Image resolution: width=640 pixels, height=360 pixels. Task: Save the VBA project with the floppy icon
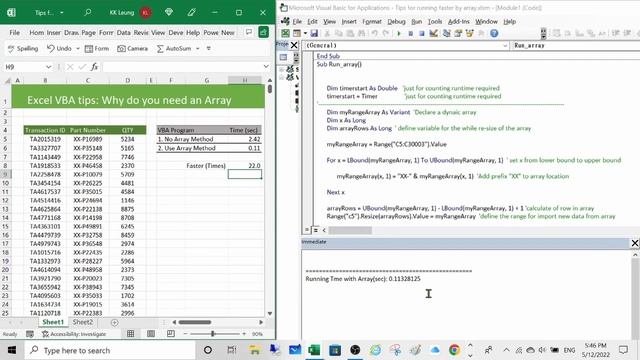click(314, 33)
